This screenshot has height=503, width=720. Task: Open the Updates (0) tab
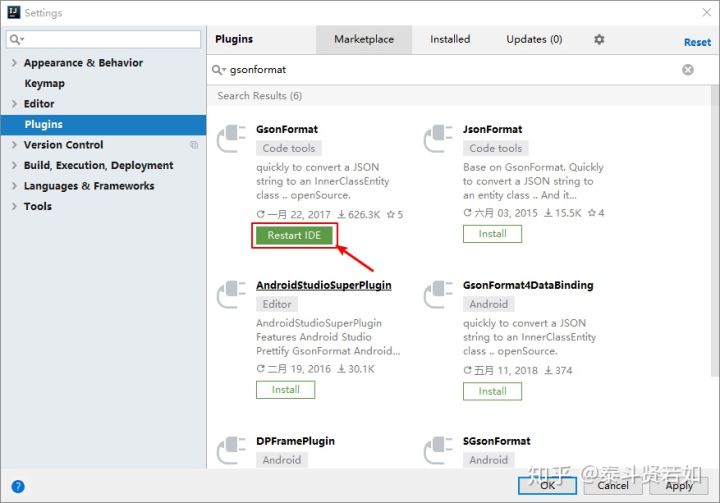[x=534, y=40]
